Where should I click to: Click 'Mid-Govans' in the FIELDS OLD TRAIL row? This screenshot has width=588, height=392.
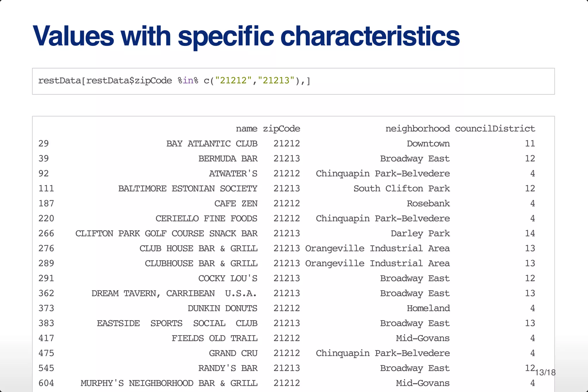tap(423, 338)
